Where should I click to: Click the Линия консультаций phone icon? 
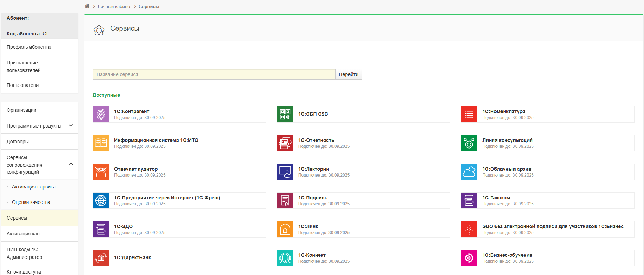pyautogui.click(x=469, y=143)
